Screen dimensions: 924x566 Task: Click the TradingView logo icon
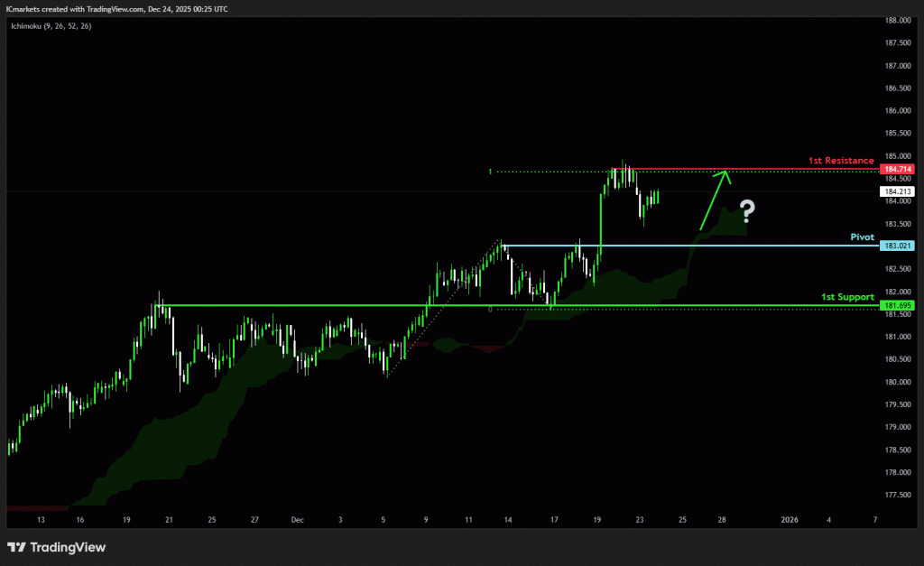pyautogui.click(x=16, y=547)
